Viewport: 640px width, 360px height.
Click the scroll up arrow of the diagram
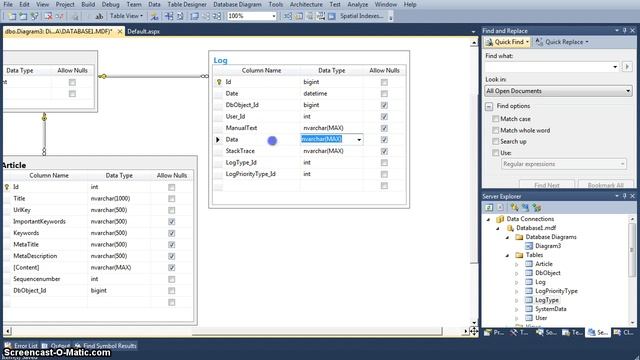point(473,42)
